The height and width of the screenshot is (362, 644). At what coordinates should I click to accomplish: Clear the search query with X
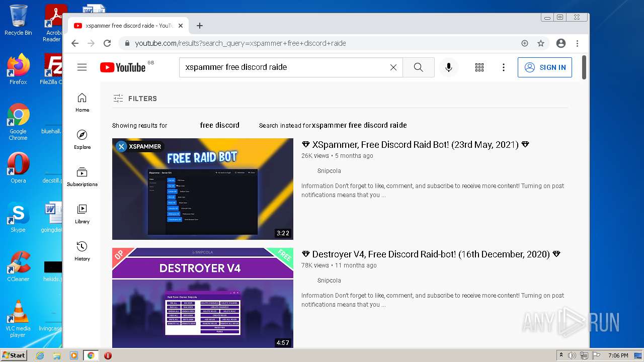coord(393,67)
